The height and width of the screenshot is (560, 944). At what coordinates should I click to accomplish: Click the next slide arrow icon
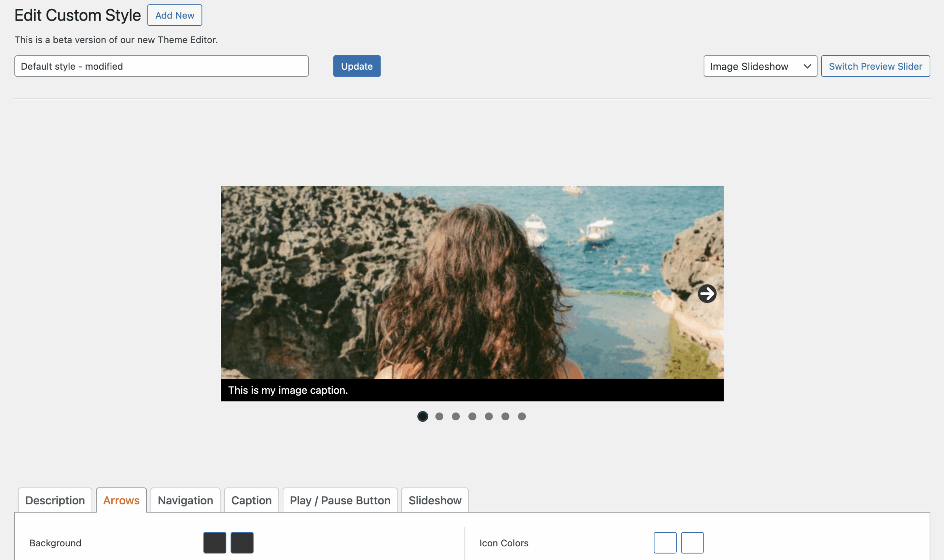[707, 294]
